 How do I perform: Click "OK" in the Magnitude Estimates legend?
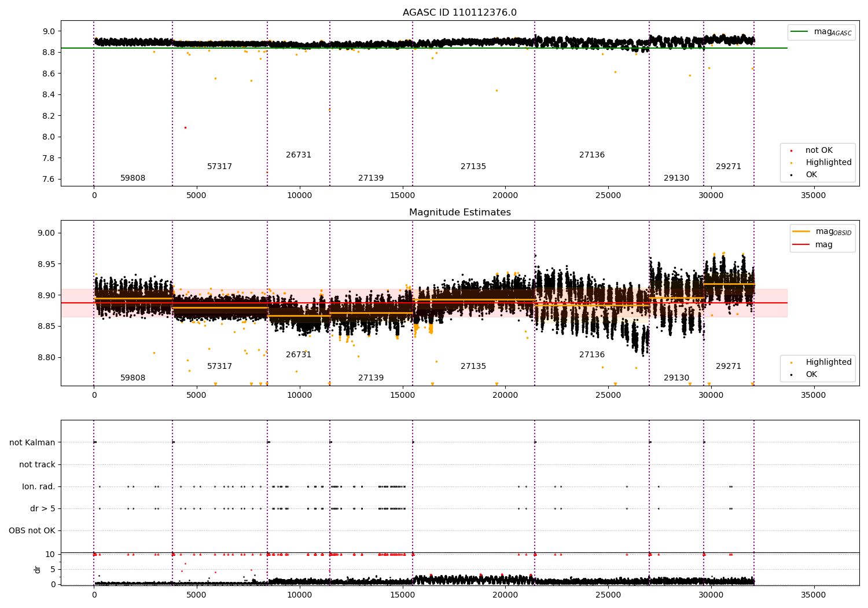pyautogui.click(x=804, y=375)
